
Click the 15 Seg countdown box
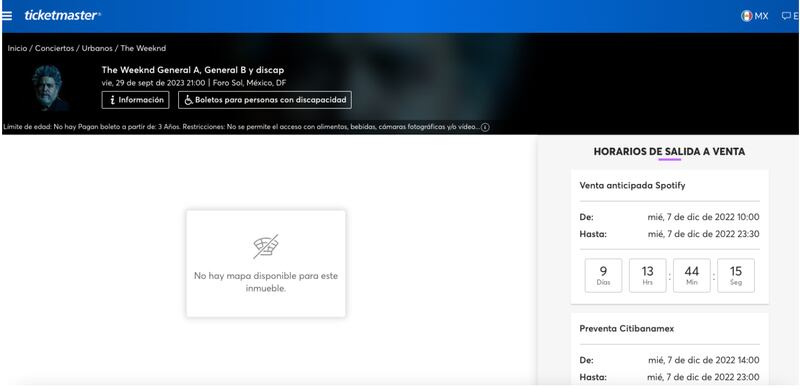click(736, 276)
